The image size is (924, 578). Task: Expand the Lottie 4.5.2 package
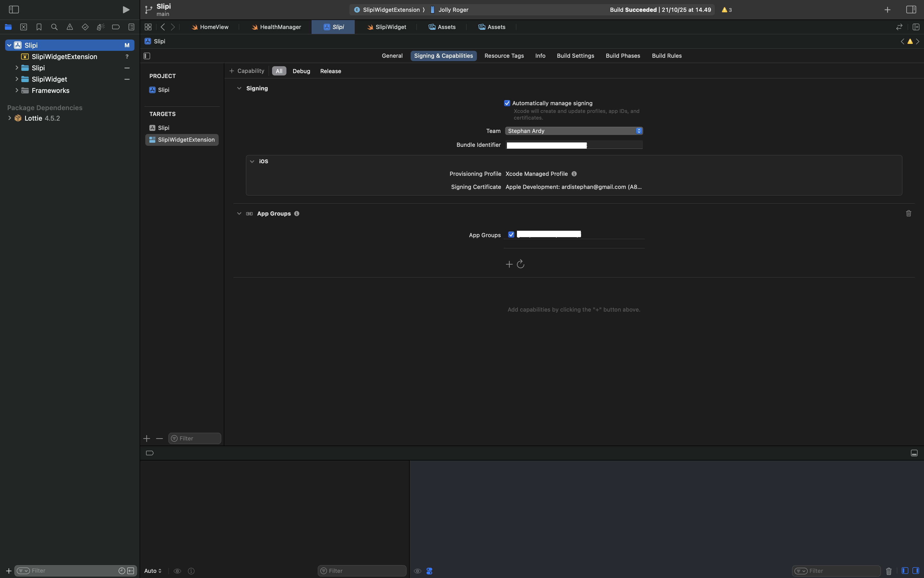9,118
